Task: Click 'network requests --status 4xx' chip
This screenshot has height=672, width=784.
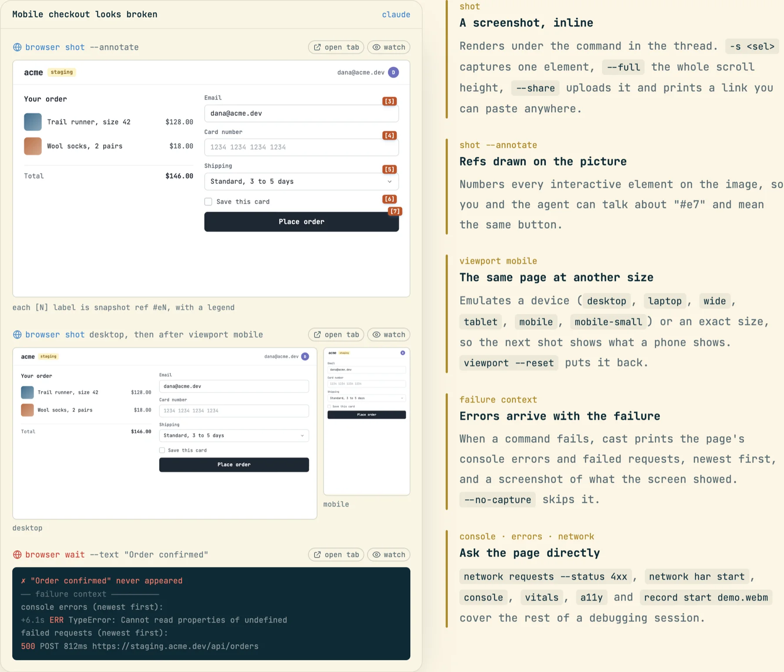Action: (545, 577)
